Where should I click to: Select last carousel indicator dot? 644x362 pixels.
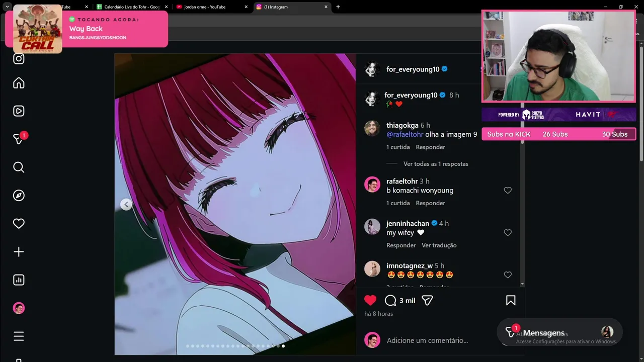[x=283, y=346]
